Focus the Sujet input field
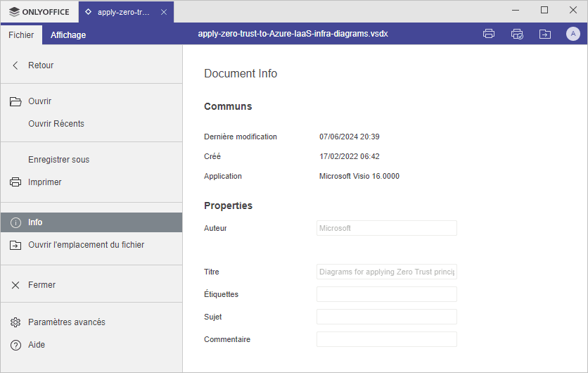The height and width of the screenshot is (373, 588). pos(387,317)
